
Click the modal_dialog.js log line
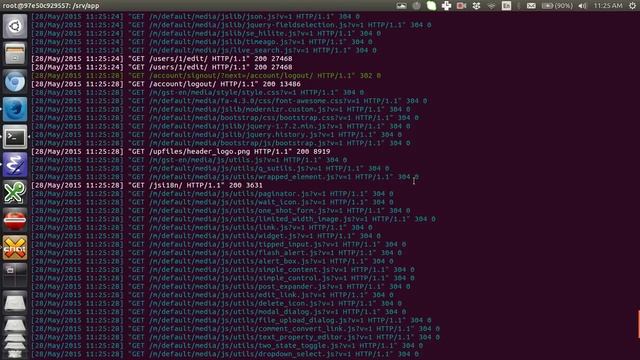(219, 312)
